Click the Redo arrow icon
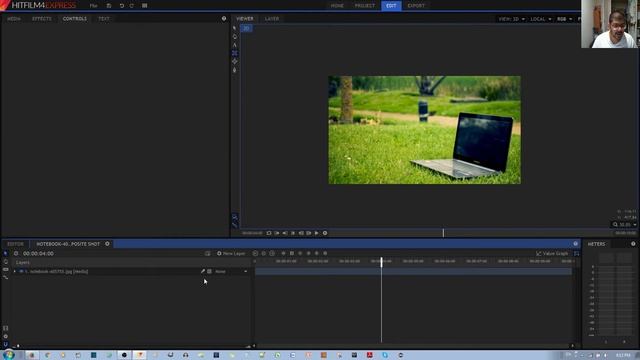Screen dimensions: 640x360 131,6
